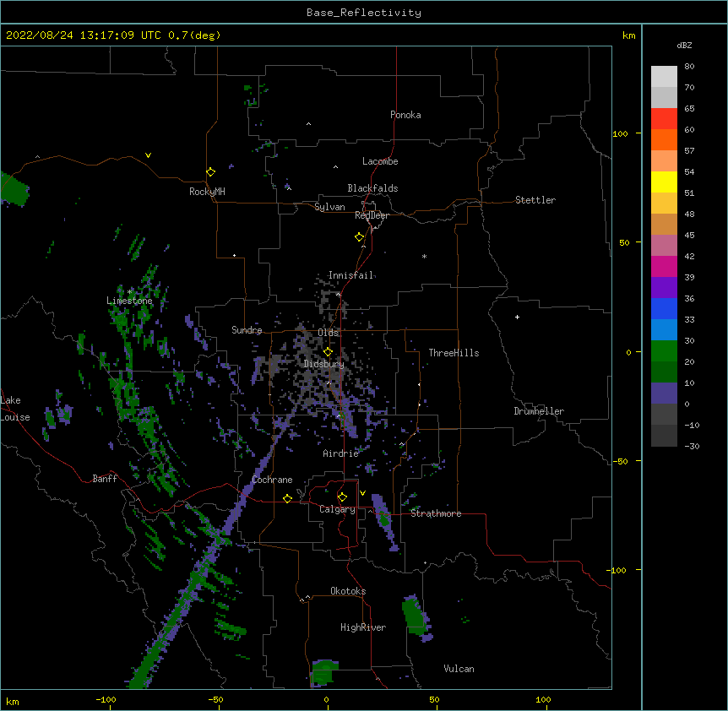Viewport: 728px width, 711px height.
Task: Select the yellow diamond marker below Cochrane
Action: [287, 498]
